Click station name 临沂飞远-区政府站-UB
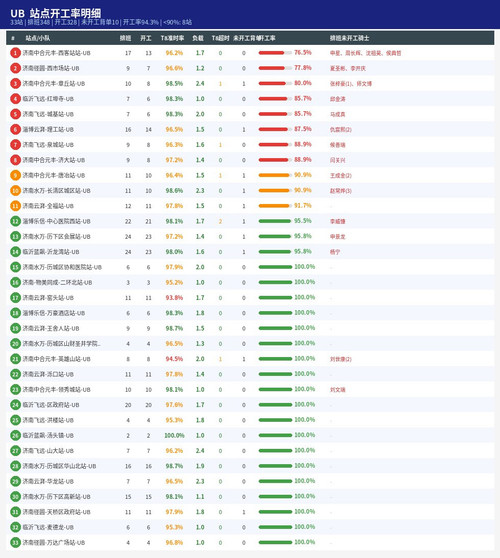 51,405
